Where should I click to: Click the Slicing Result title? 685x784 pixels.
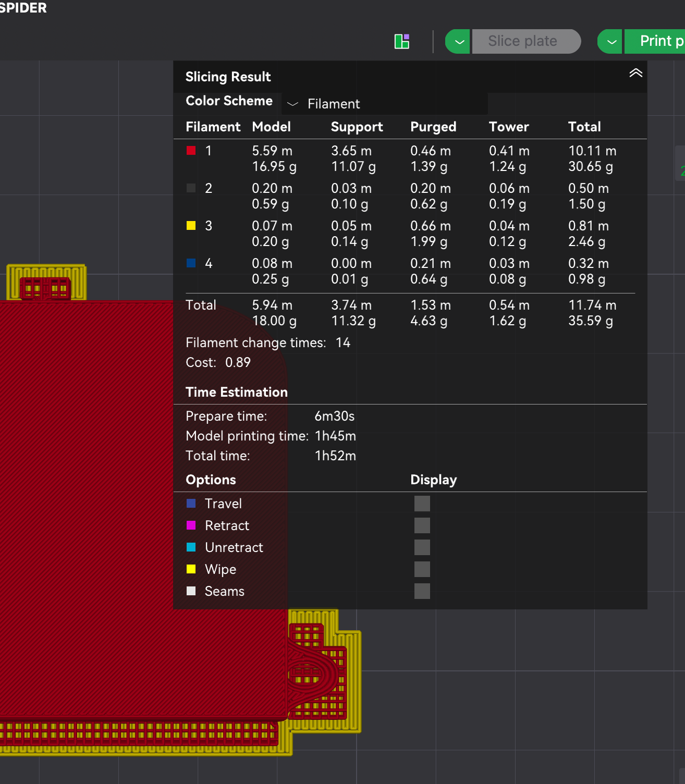click(228, 77)
